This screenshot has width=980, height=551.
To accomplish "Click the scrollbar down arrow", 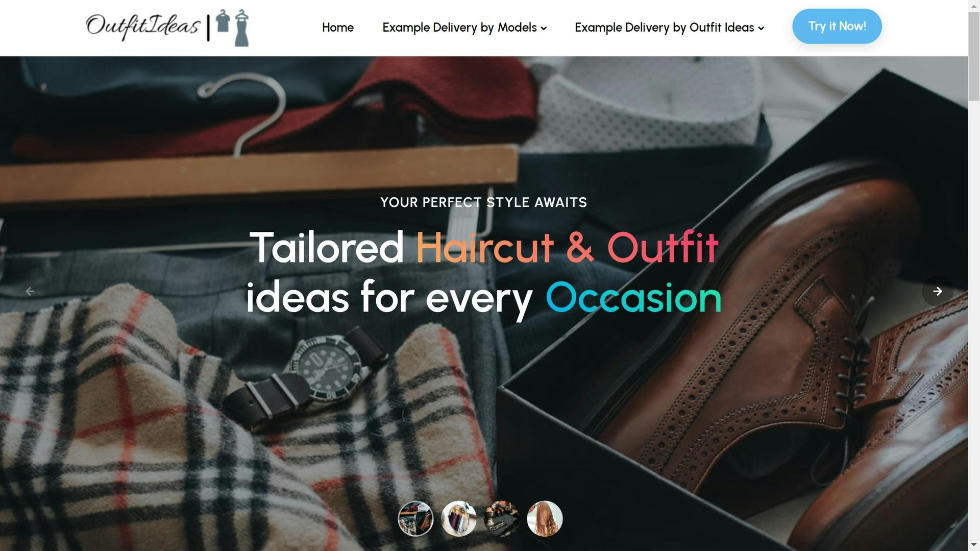I will [974, 546].
